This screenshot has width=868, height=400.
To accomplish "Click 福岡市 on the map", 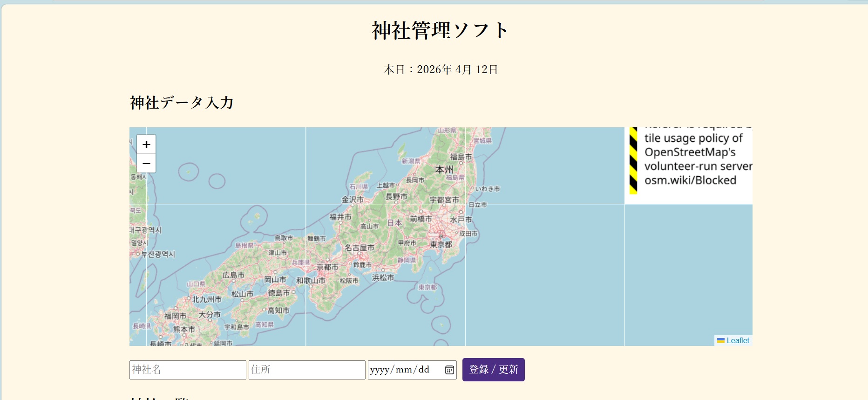I will [x=175, y=316].
